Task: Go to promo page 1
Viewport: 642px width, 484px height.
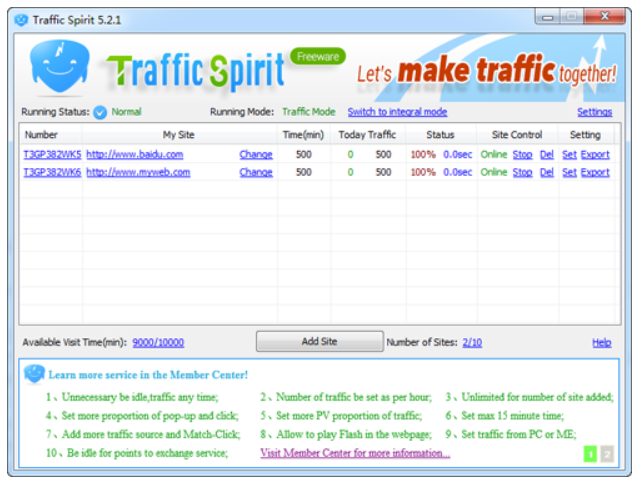Action: 590,454
